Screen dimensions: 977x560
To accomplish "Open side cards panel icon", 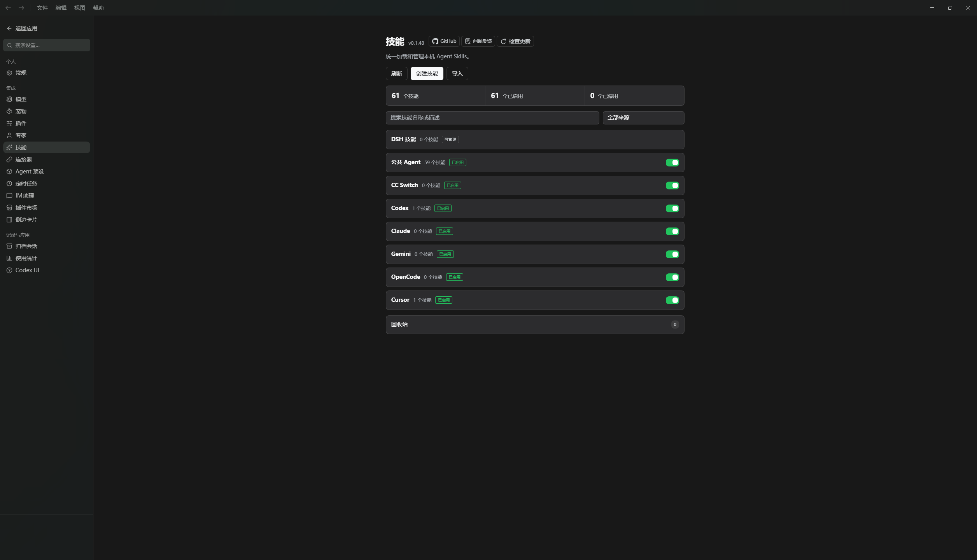I will tap(9, 220).
